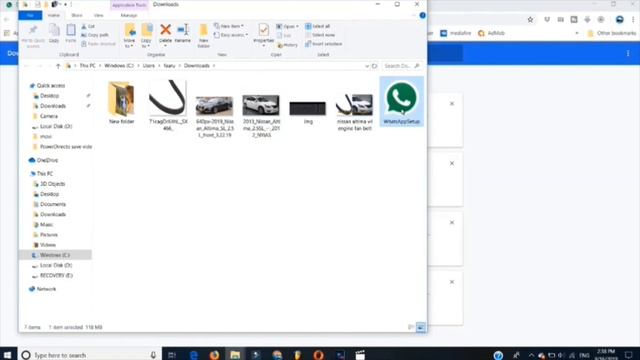Open Chrome three-dot menu

click(633, 20)
